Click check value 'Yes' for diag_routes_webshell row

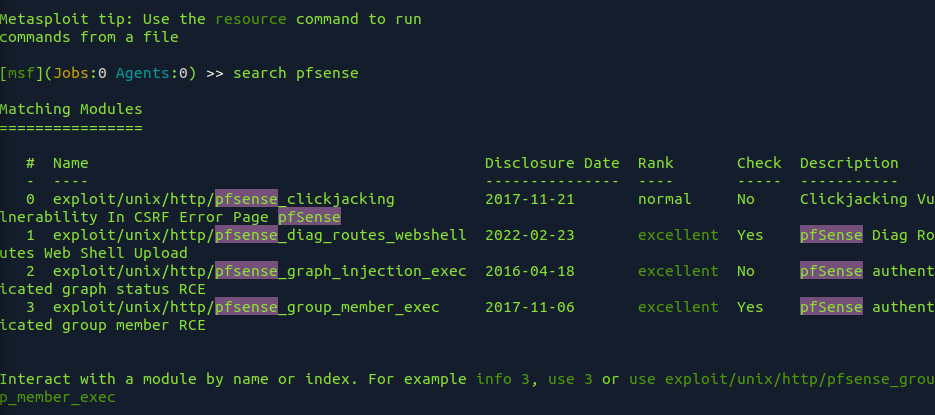tap(750, 235)
